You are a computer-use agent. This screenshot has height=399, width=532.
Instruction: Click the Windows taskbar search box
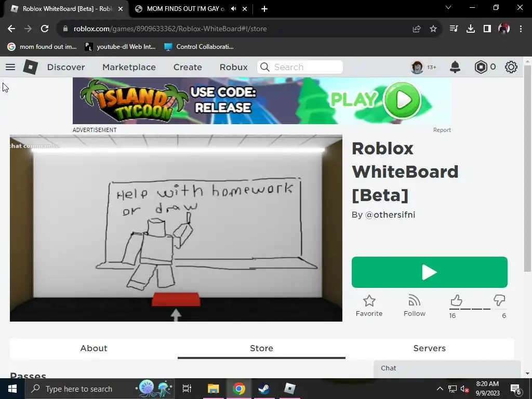pyautogui.click(x=100, y=389)
